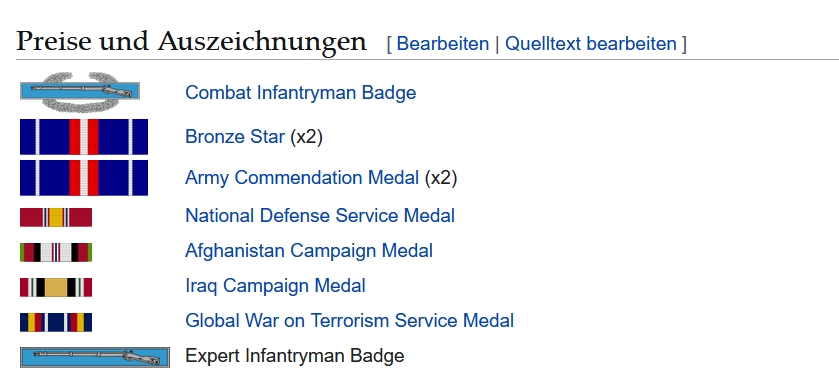Click the Afghanistan Campaign Medal ribbon icon
The width and height of the screenshot is (839, 391).
(x=56, y=252)
